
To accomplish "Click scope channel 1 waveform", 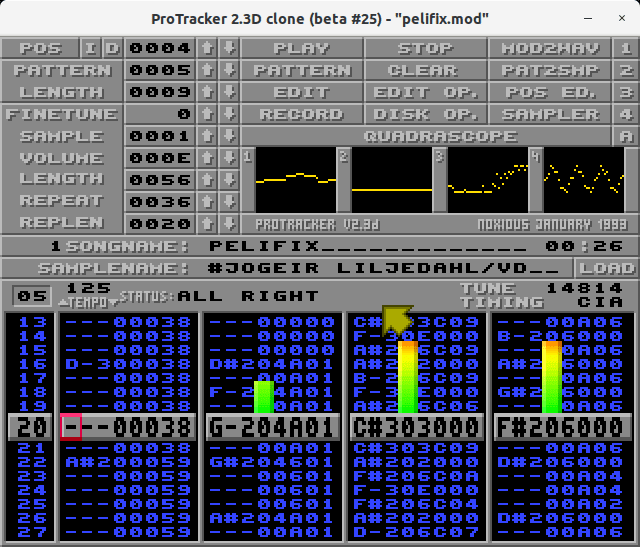I will (x=296, y=180).
